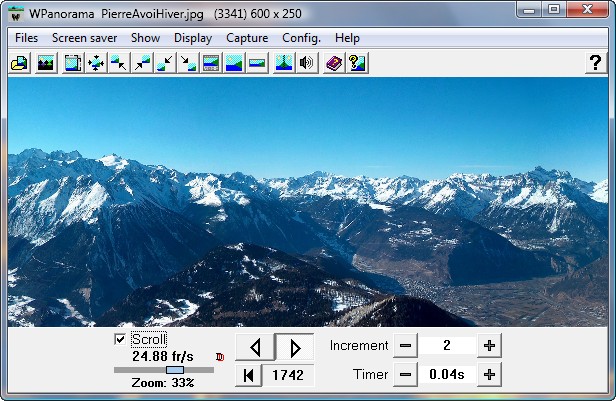The height and width of the screenshot is (401, 616).
Task: Center the image using the four-arrows icon
Action: [96, 63]
